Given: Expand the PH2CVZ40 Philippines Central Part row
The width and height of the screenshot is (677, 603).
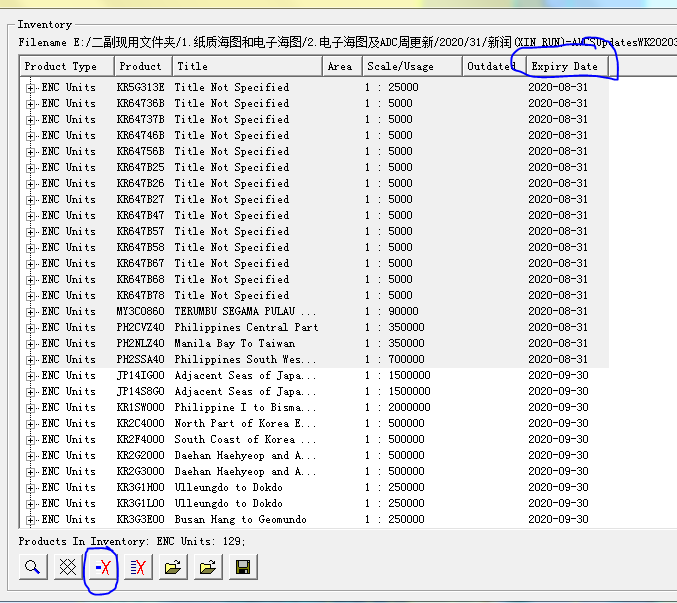Looking at the screenshot, I should tap(30, 328).
